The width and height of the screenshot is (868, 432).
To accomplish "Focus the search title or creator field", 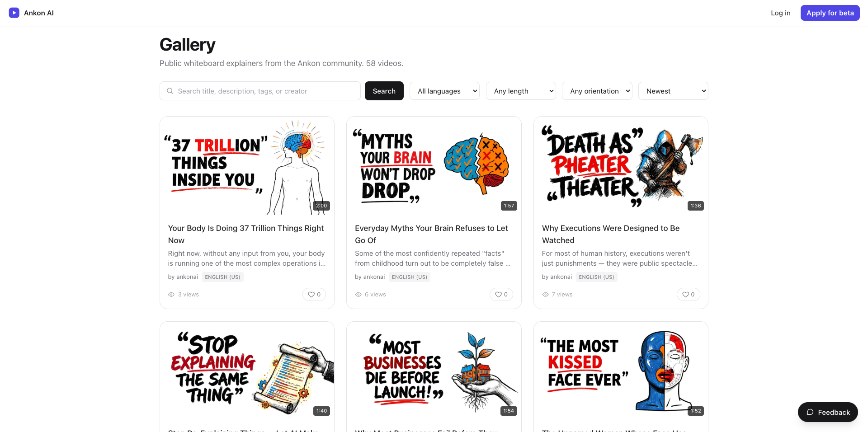I will point(260,91).
